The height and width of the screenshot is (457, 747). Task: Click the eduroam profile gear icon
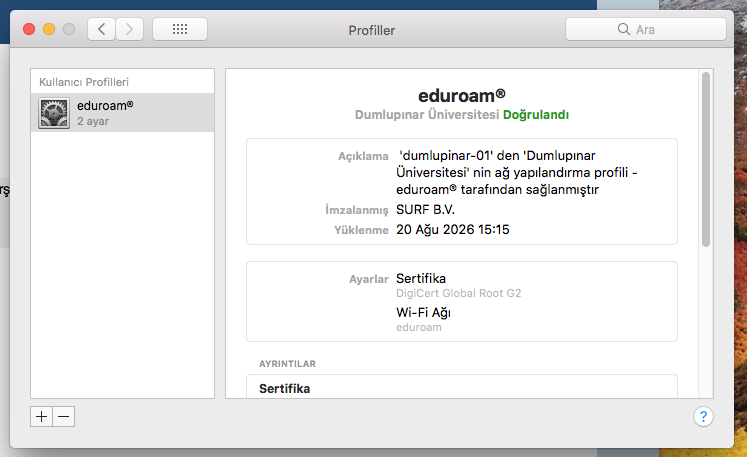[54, 113]
